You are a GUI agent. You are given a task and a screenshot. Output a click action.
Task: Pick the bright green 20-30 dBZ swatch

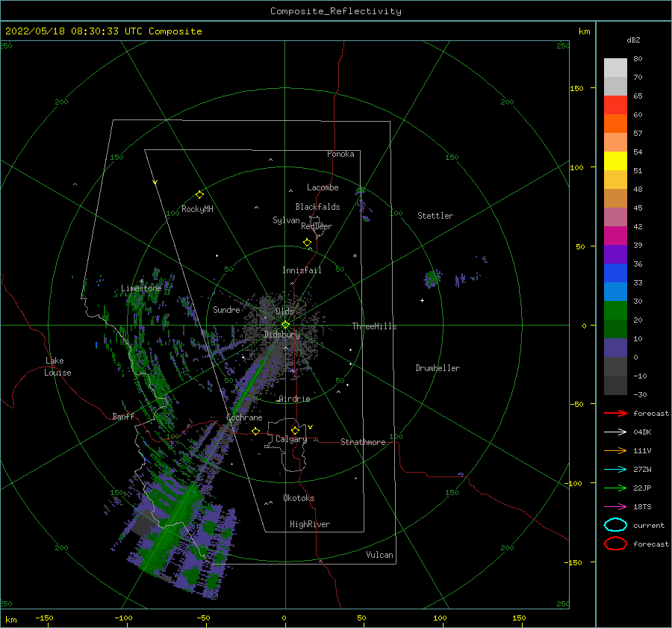point(615,311)
